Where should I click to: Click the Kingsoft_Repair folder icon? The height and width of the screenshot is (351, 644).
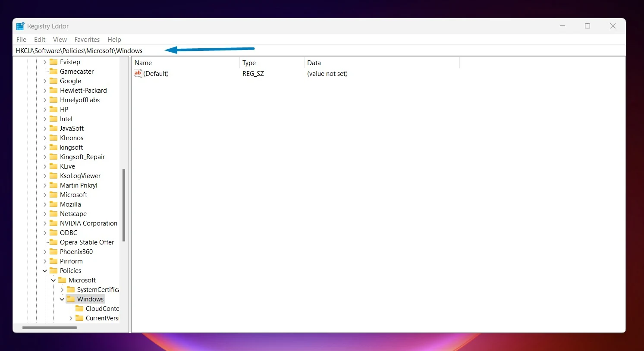coord(53,157)
